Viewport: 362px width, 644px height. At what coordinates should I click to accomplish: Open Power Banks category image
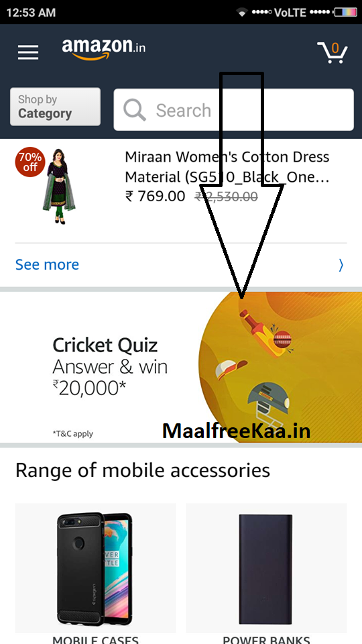click(x=266, y=568)
